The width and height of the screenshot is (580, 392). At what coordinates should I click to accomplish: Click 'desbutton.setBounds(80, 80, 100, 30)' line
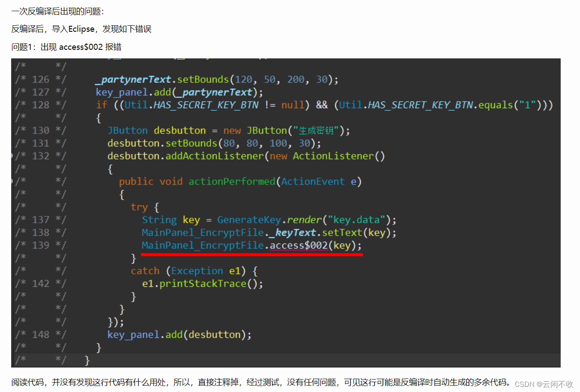click(214, 143)
